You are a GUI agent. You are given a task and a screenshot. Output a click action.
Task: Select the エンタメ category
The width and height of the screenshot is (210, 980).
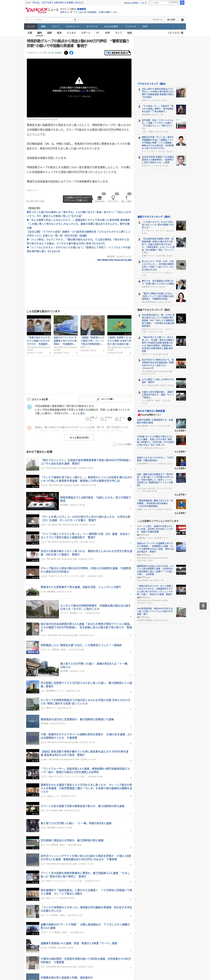point(71,33)
